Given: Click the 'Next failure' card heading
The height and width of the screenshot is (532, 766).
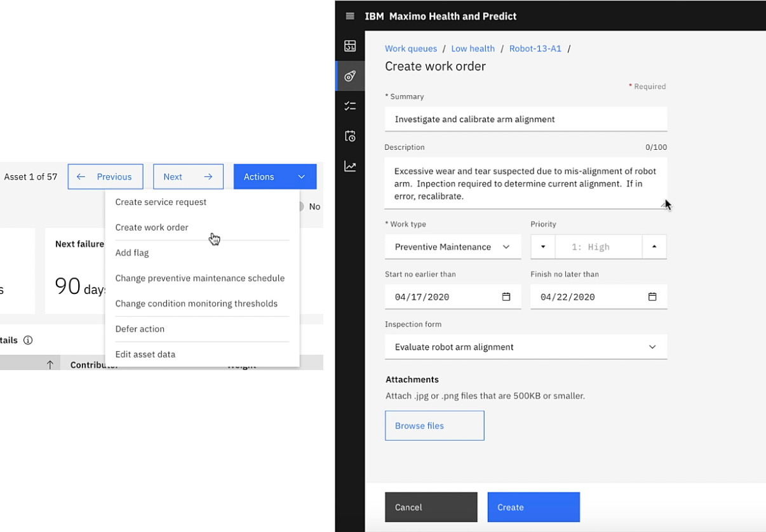Looking at the screenshot, I should (x=79, y=244).
